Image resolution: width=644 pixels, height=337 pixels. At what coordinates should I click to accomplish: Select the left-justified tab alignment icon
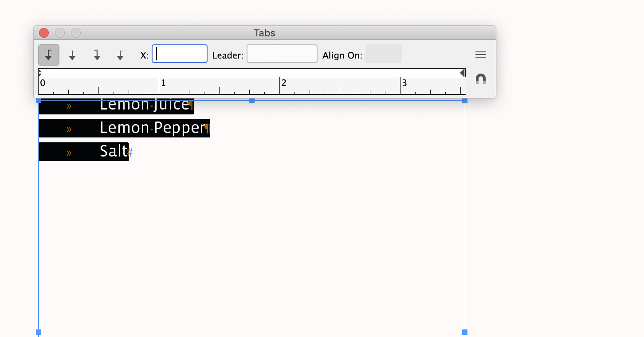point(49,55)
